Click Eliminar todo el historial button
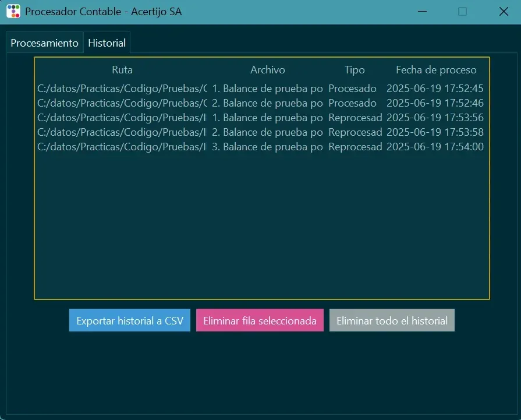 coord(392,320)
